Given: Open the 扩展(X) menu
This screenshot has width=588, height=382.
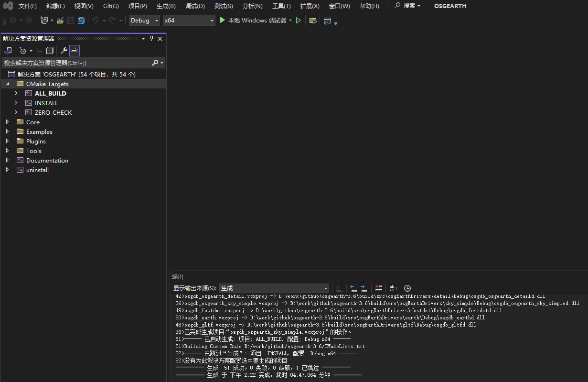Looking at the screenshot, I should click(x=310, y=6).
